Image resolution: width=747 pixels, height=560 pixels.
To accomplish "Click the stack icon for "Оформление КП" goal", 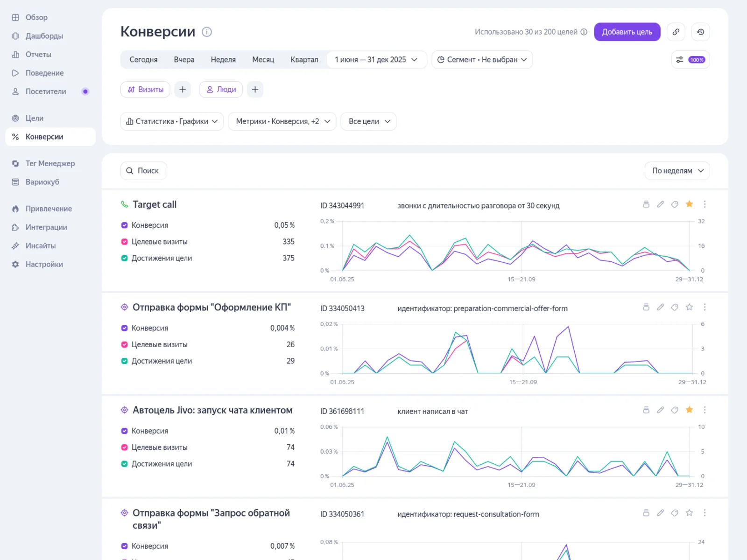I will (646, 307).
